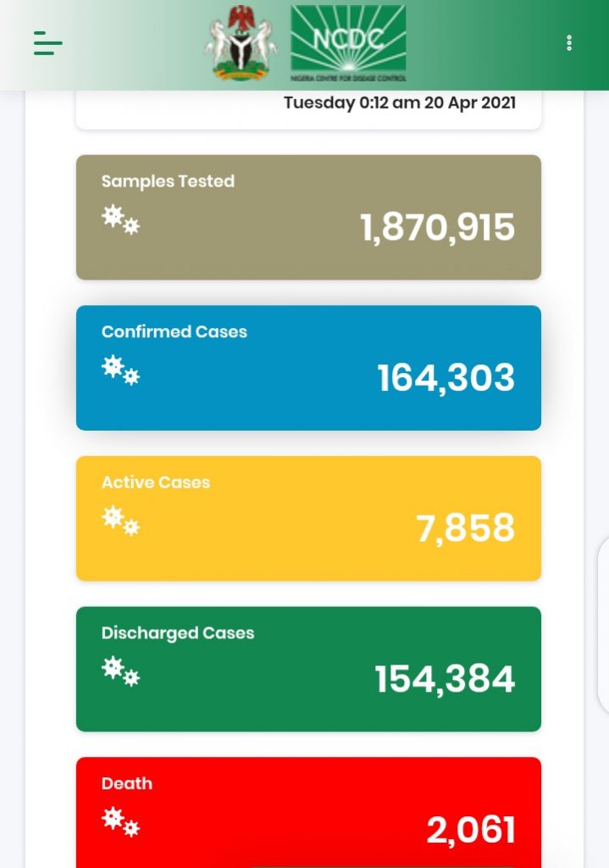Click the virus icon in Confirmed Cases
The image size is (609, 868).
pyautogui.click(x=120, y=370)
